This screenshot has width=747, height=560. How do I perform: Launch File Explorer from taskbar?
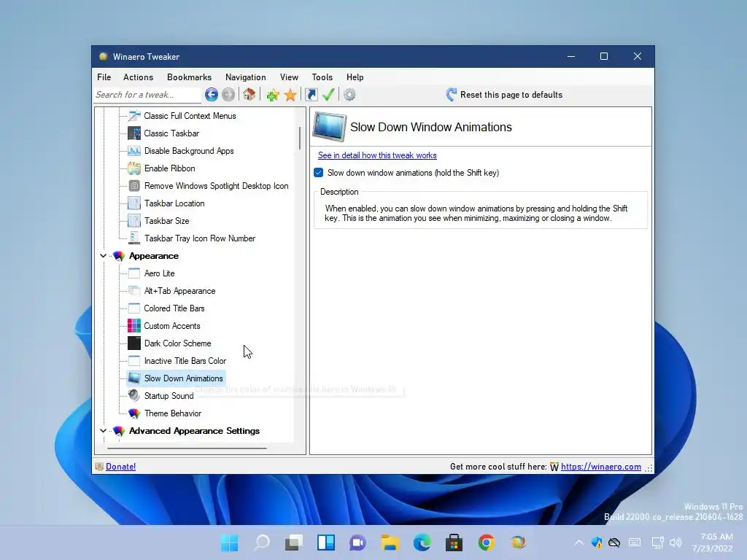point(390,542)
